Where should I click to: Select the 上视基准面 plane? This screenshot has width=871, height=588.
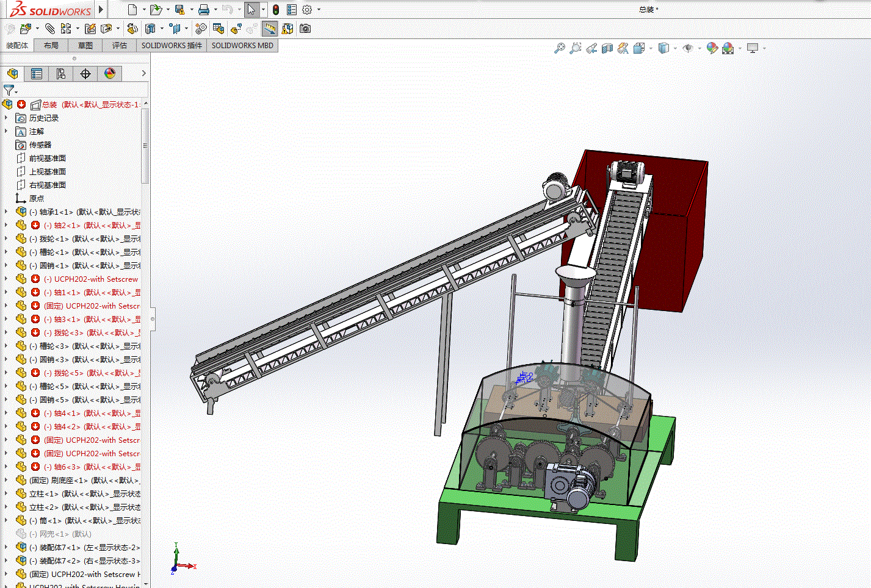[x=48, y=171]
